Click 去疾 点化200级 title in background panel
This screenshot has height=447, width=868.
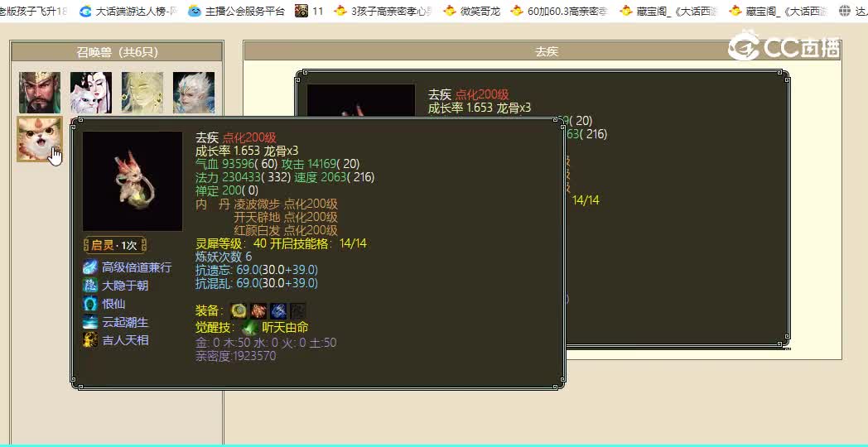tap(468, 94)
